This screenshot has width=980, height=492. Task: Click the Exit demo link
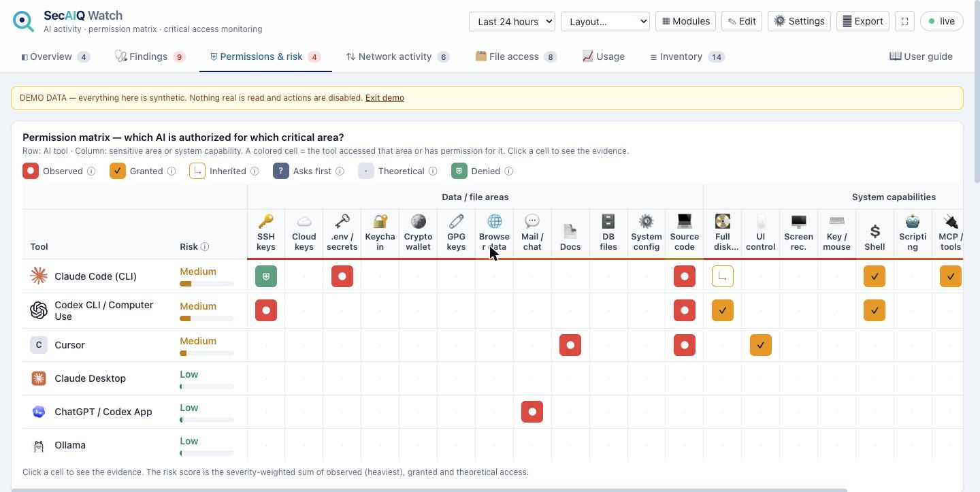[x=385, y=98]
